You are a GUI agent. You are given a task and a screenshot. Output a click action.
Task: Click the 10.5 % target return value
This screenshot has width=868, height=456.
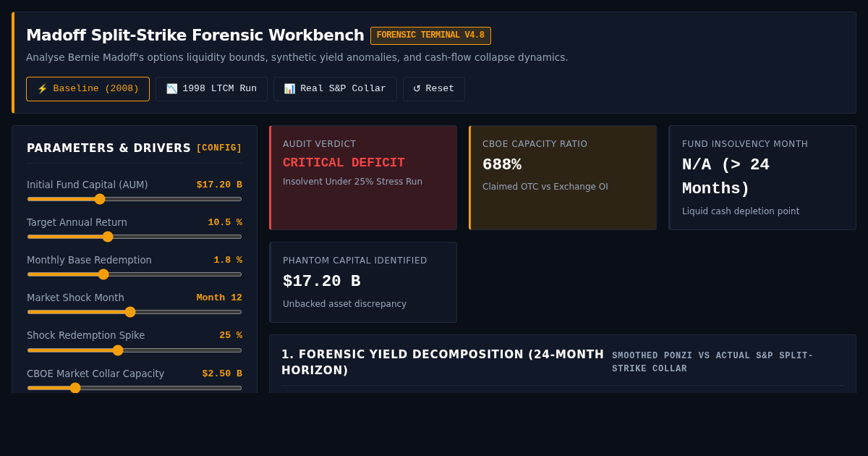pos(225,222)
